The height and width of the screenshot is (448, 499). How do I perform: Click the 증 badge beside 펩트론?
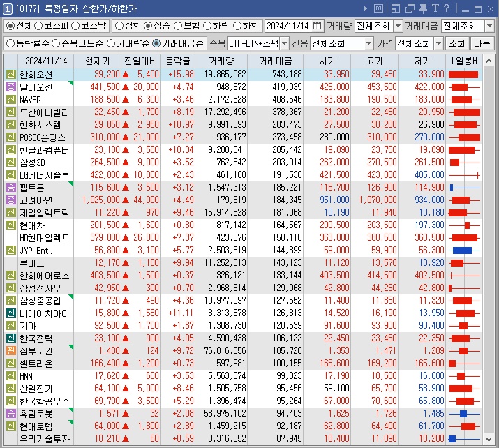[11, 188]
